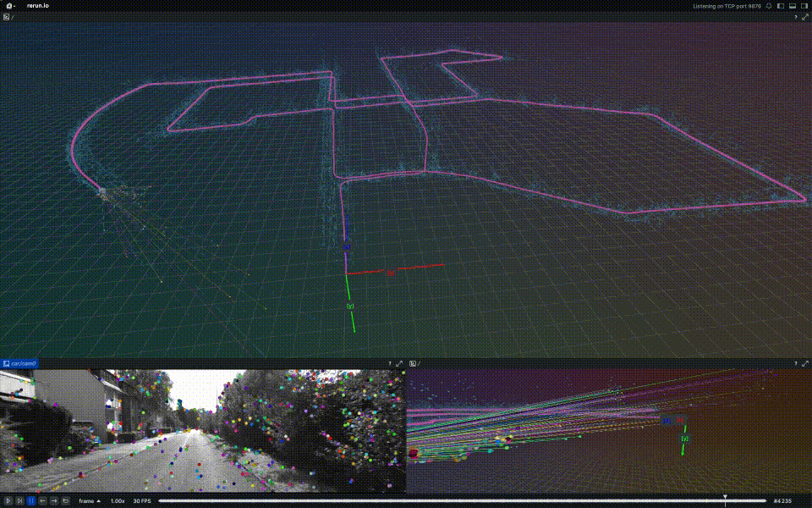Maximize the bottom-right 3D view
The image size is (812, 508).
805,364
